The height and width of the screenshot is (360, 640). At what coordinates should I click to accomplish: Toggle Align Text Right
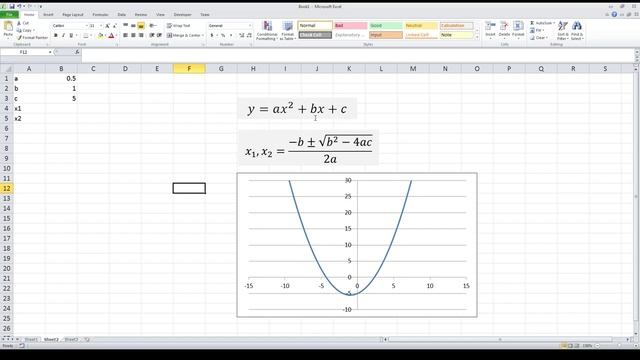pos(141,36)
